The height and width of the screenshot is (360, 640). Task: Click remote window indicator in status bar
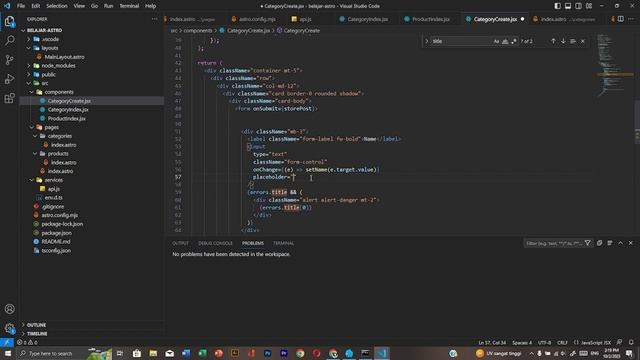(x=7, y=342)
